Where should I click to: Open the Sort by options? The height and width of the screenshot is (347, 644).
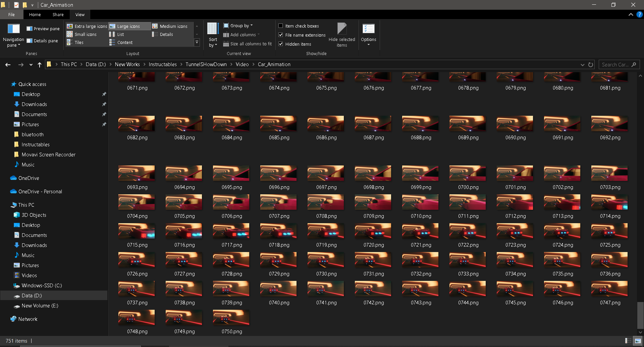click(x=213, y=35)
